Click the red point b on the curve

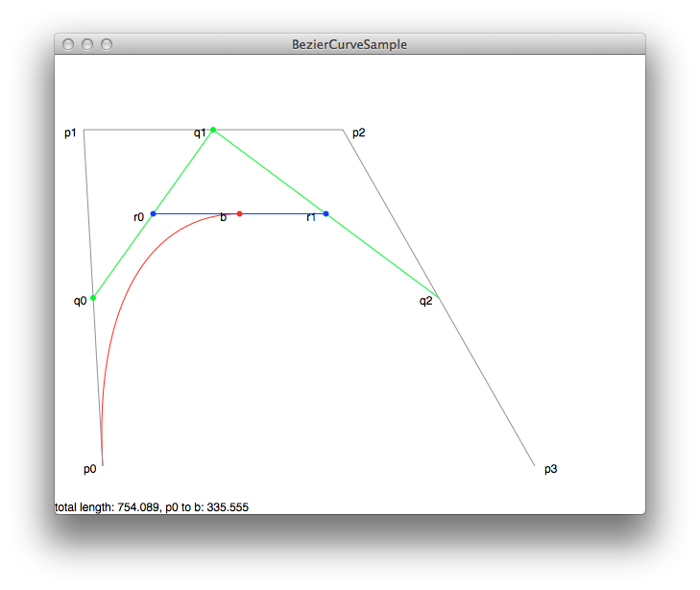point(240,214)
